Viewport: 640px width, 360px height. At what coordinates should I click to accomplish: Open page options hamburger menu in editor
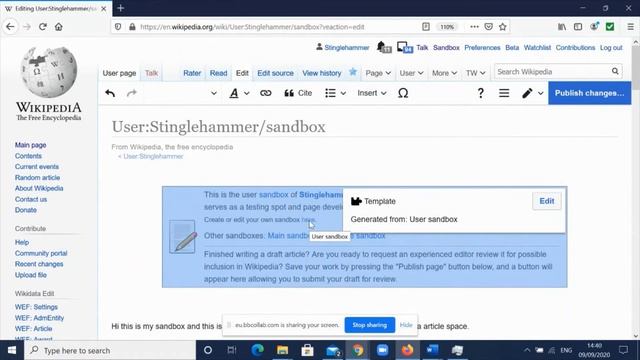point(504,93)
